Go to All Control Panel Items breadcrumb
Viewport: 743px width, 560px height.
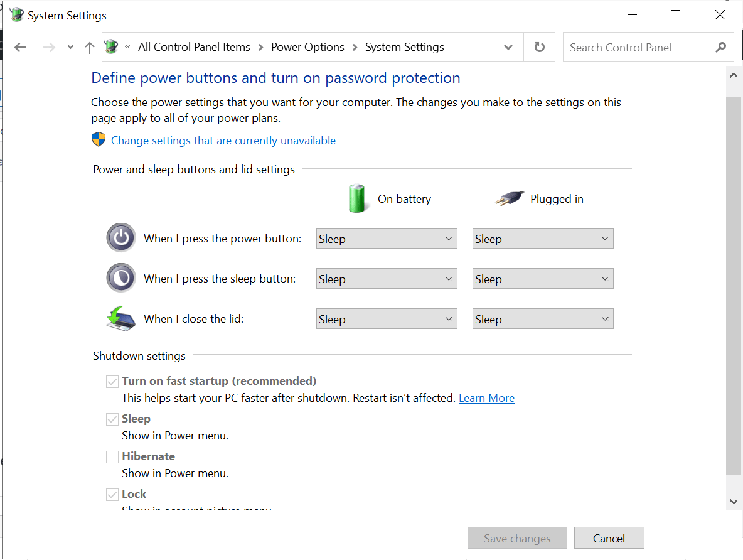point(194,47)
